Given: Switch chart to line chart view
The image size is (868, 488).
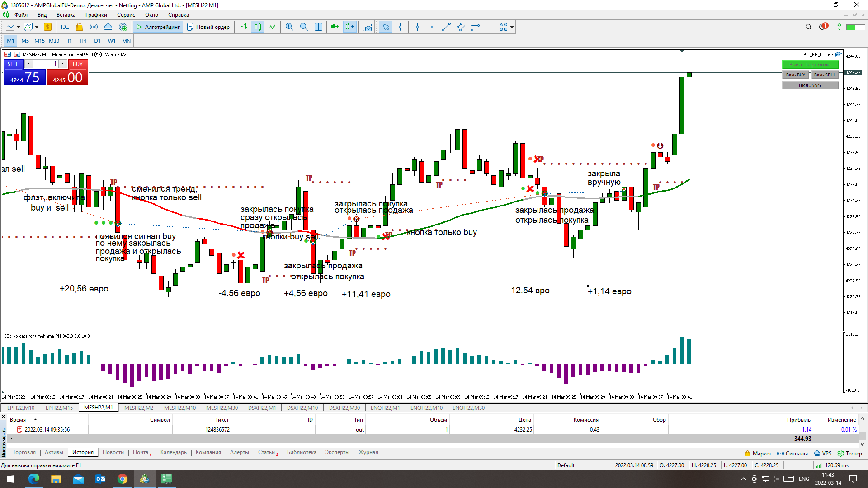Looking at the screenshot, I should 272,27.
